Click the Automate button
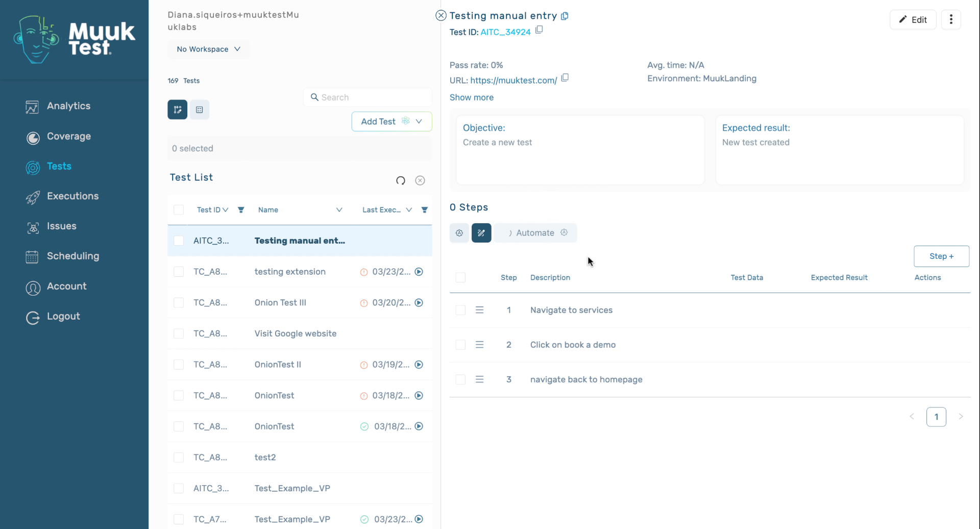The height and width of the screenshot is (529, 980). (535, 233)
